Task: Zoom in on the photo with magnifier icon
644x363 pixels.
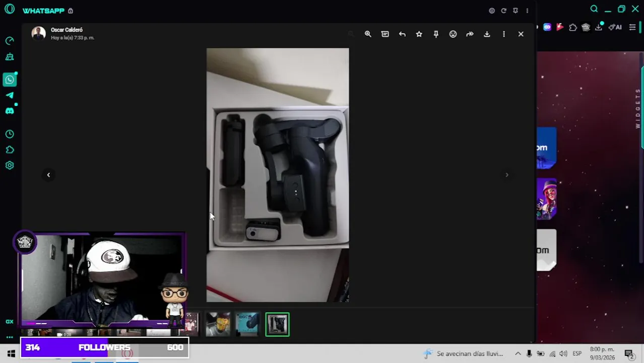Action: 368,34
